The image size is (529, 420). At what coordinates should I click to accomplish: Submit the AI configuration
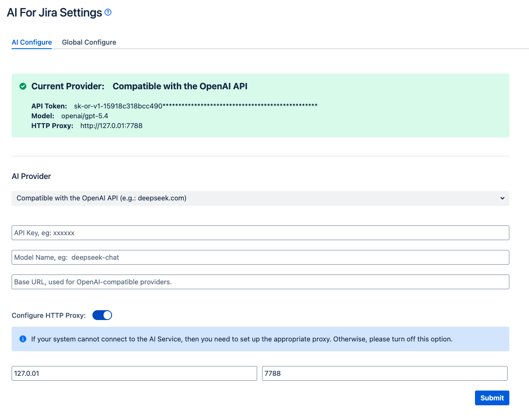pos(492,398)
